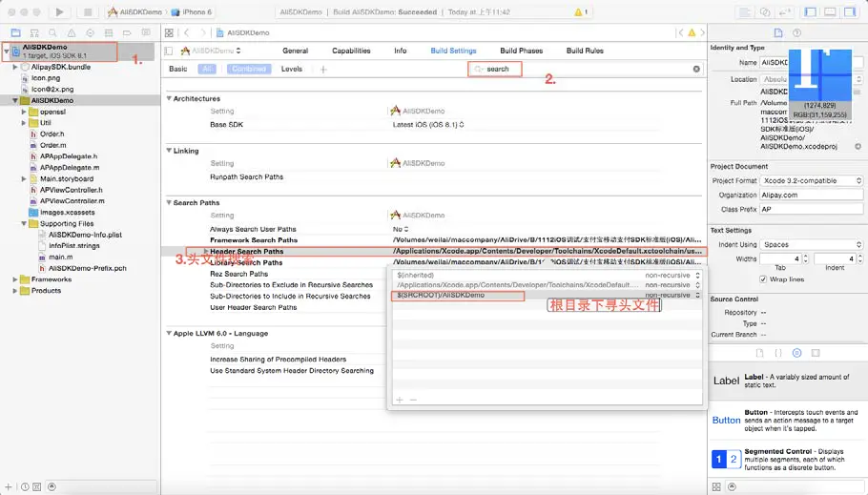Open the Build Rules tab
The height and width of the screenshot is (495, 868).
tap(585, 51)
